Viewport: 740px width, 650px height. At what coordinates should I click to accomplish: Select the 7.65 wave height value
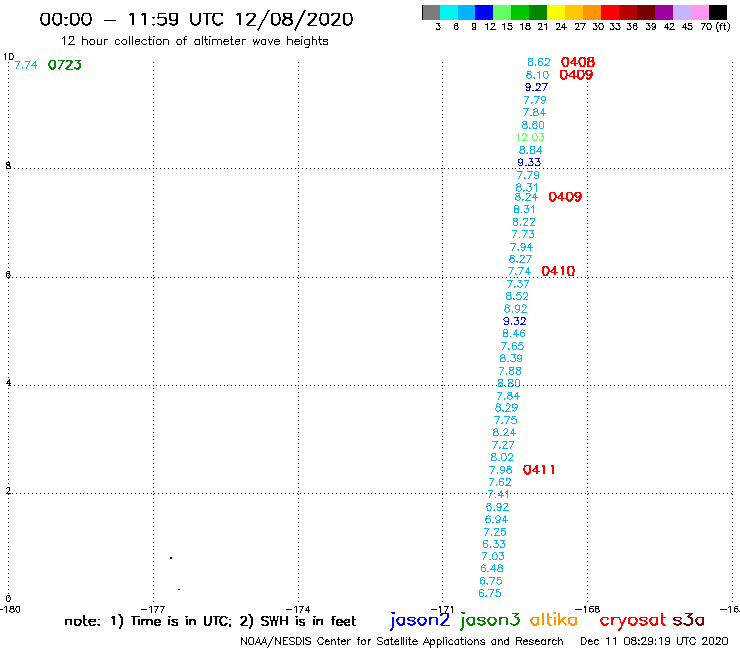tap(512, 346)
